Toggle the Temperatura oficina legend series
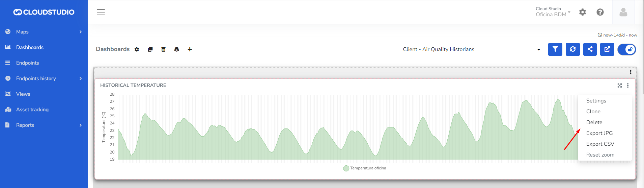 point(365,168)
